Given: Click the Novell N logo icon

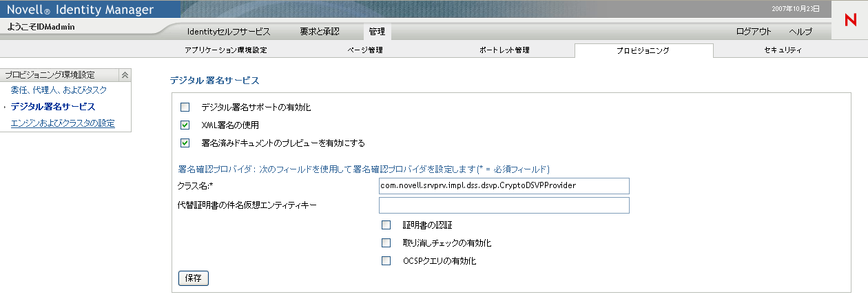Looking at the screenshot, I should tap(849, 20).
